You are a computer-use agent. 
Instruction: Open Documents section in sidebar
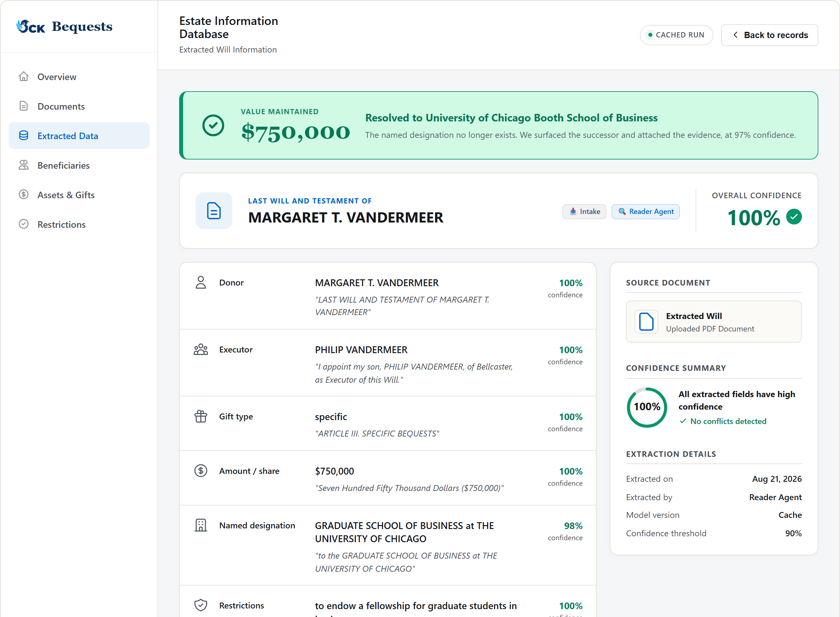79,106
